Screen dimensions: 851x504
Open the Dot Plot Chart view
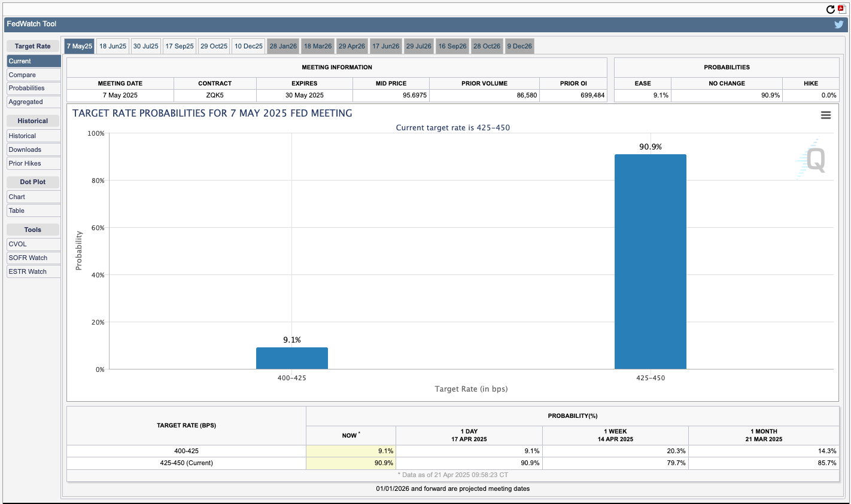(x=34, y=197)
